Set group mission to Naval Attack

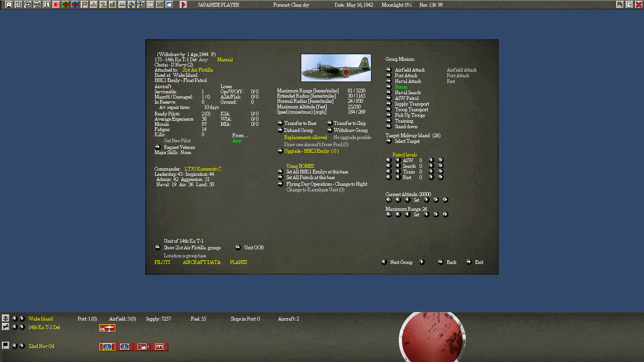point(389,81)
